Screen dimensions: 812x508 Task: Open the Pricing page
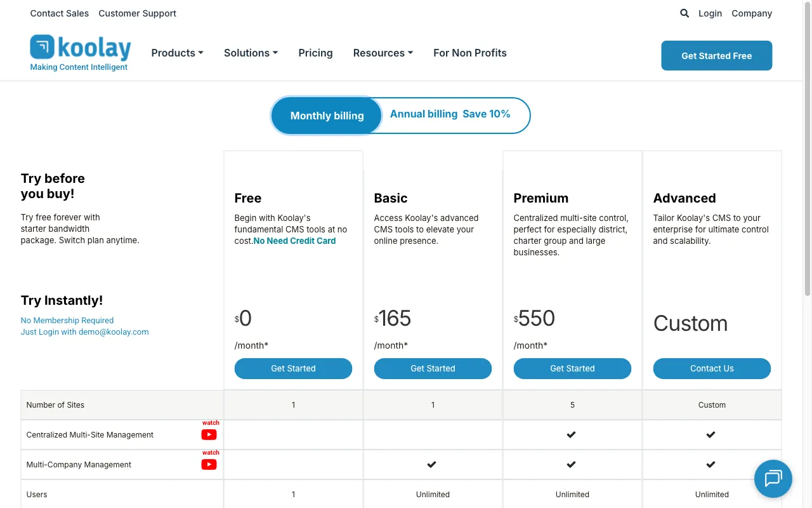[315, 53]
